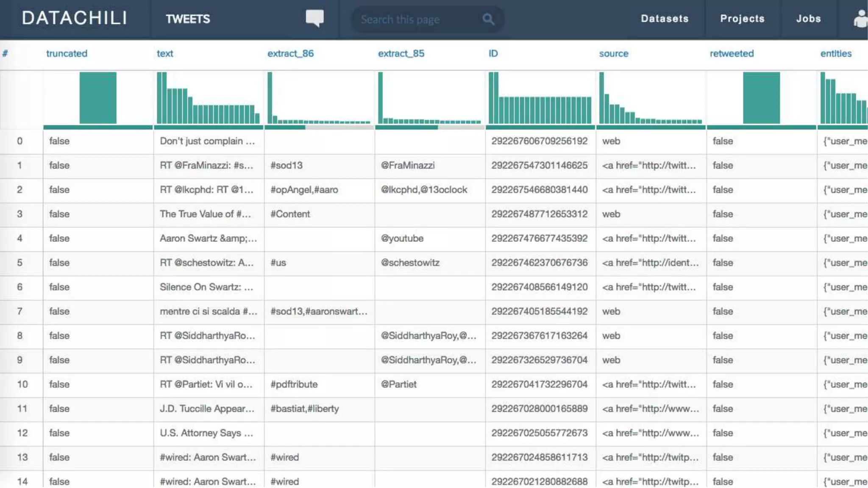Open the Projects menu
The width and height of the screenshot is (868, 488).
(742, 19)
